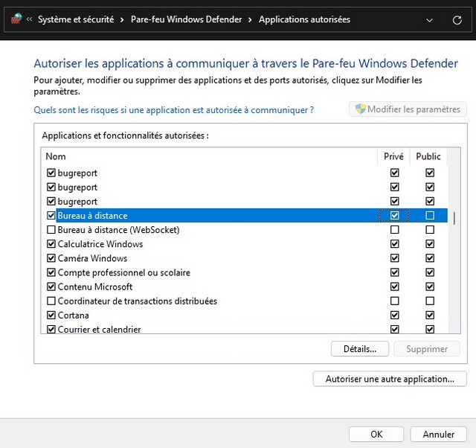This screenshot has height=448, width=476.
Task: Select Bureau à distance (WebSocket) row text
Action: click(x=118, y=230)
